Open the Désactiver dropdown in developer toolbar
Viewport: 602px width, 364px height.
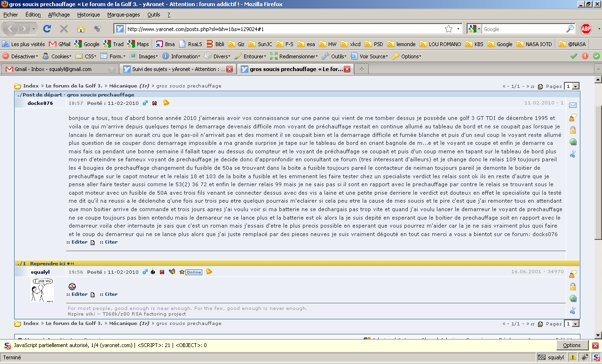[x=21, y=56]
